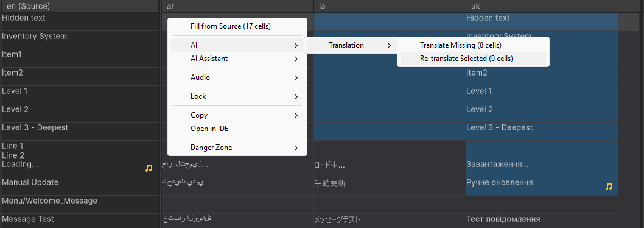Open the Copy submenu
644x228 pixels.
(x=237, y=115)
